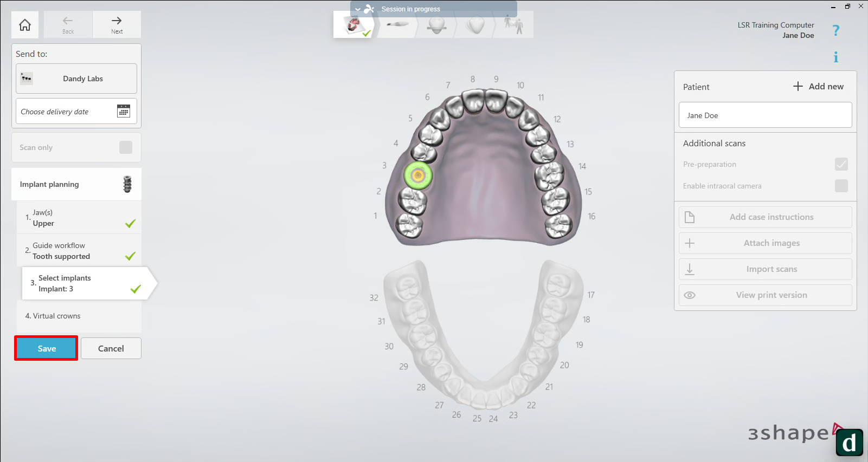Screen dimensions: 868x462
Task: Open the help question mark icon
Action: point(835,31)
